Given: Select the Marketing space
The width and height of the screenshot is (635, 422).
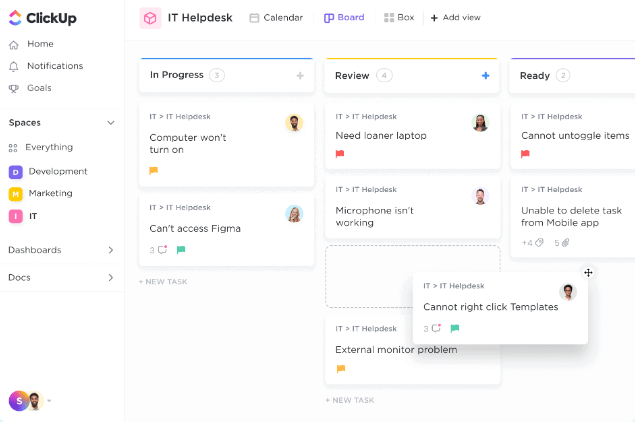Looking at the screenshot, I should coord(50,193).
